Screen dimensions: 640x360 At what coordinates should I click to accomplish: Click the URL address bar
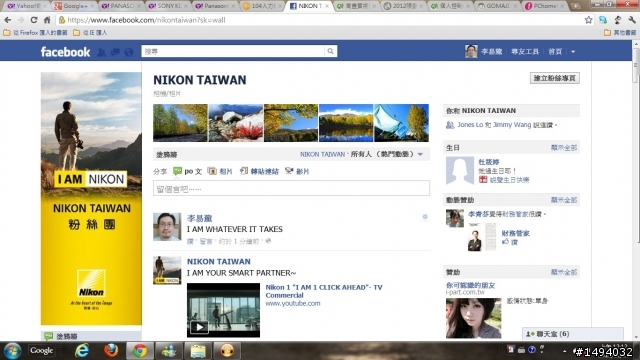[318, 20]
